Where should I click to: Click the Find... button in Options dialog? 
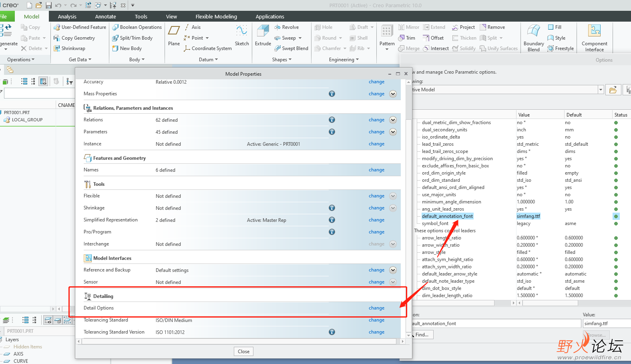point(422,335)
